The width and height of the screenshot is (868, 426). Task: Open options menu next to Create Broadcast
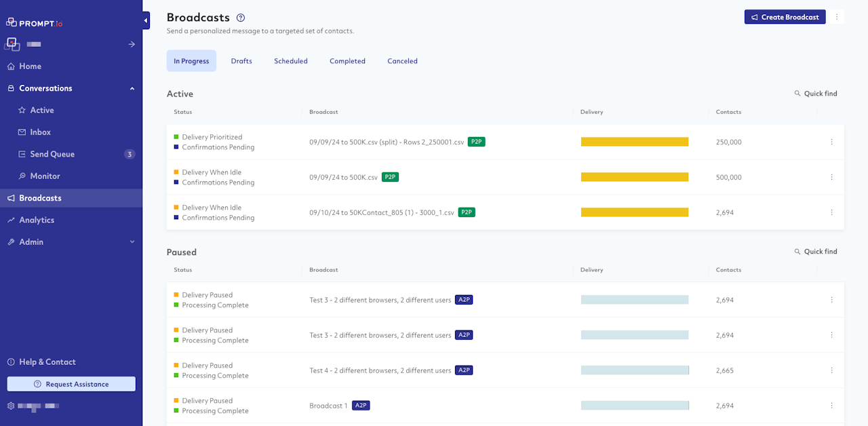(837, 17)
